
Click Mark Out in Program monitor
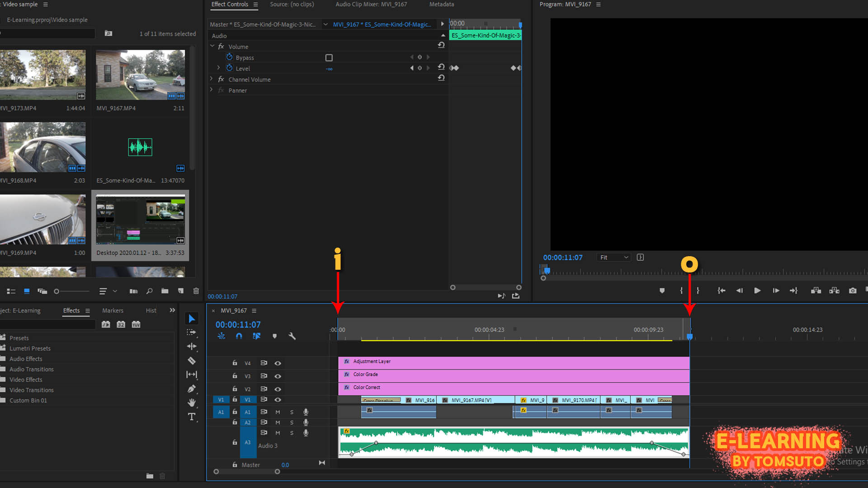click(698, 291)
